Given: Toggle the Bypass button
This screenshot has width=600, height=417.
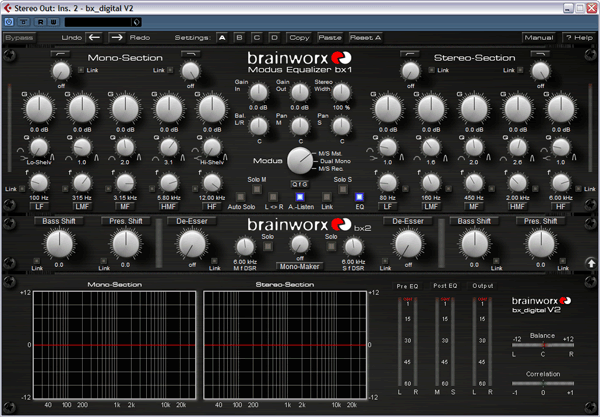Looking at the screenshot, I should point(20,37).
